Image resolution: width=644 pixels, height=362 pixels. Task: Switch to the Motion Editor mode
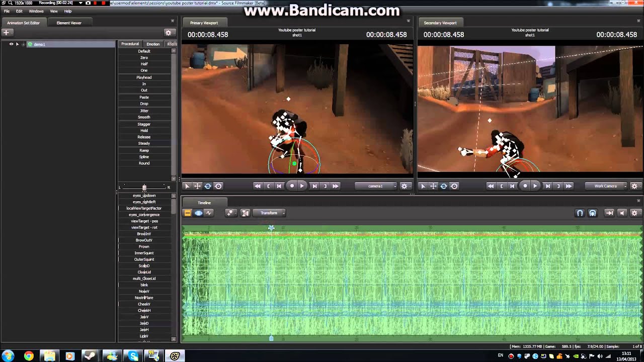(x=198, y=213)
